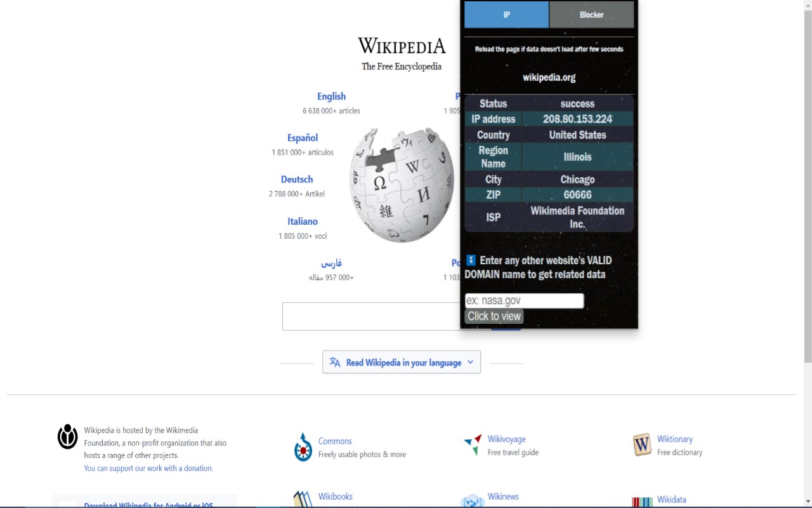Open the Wikibooks project link
Screen dimensions: 812x508
point(336,497)
